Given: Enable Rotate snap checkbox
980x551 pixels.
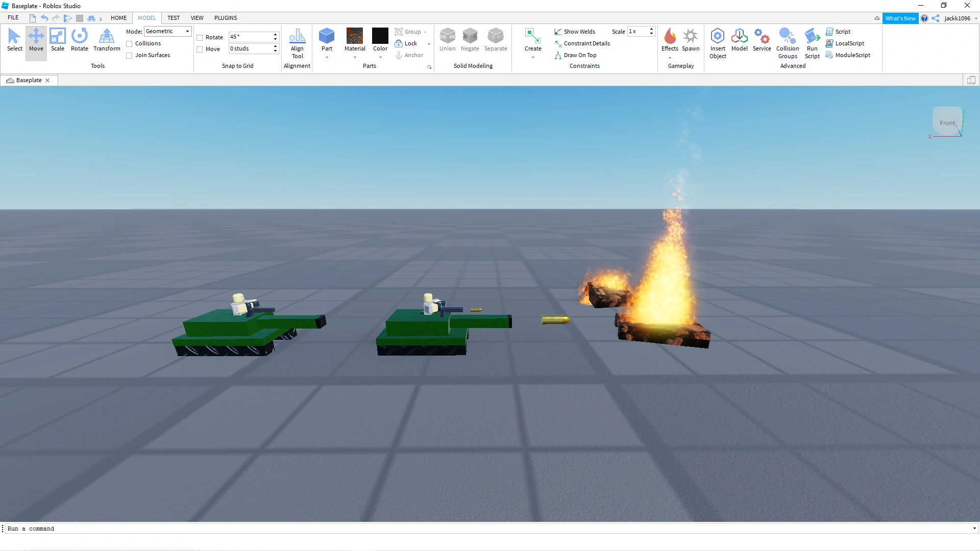Looking at the screenshot, I should click(200, 38).
